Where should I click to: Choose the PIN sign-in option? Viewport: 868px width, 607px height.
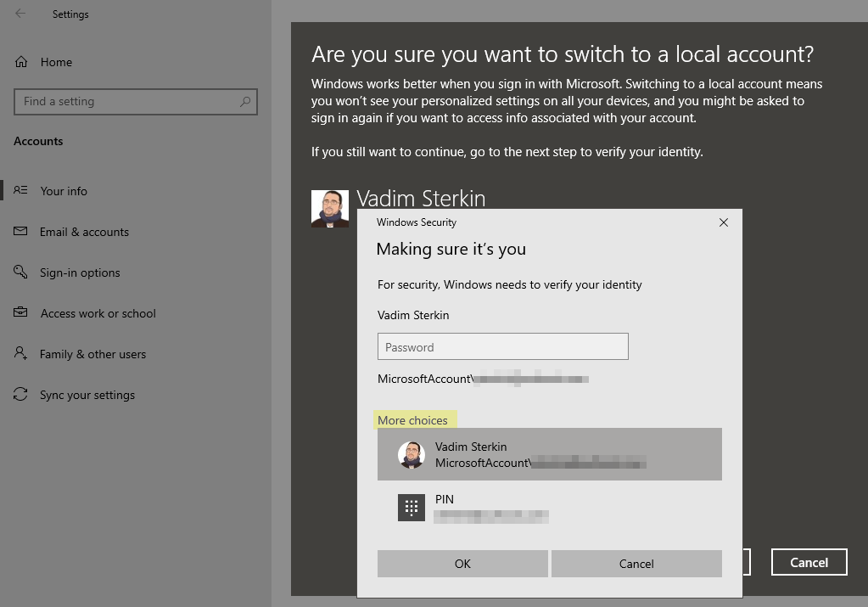(x=550, y=508)
